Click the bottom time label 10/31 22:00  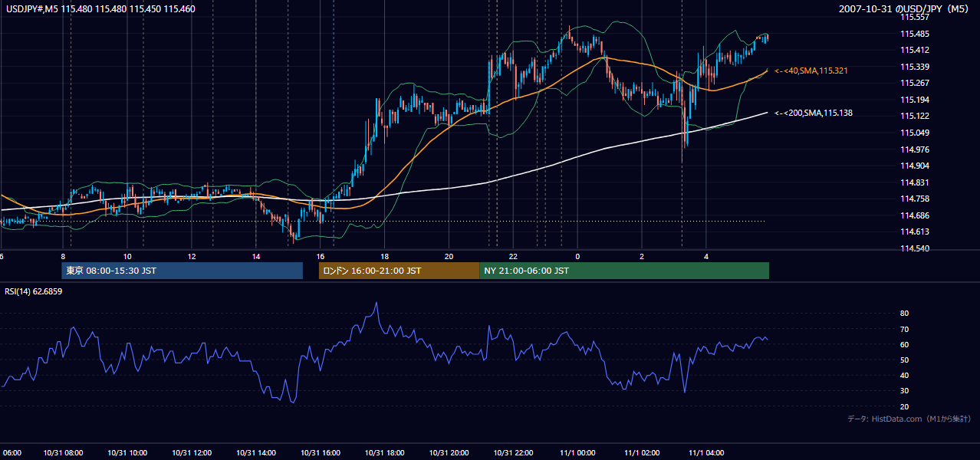[x=514, y=453]
